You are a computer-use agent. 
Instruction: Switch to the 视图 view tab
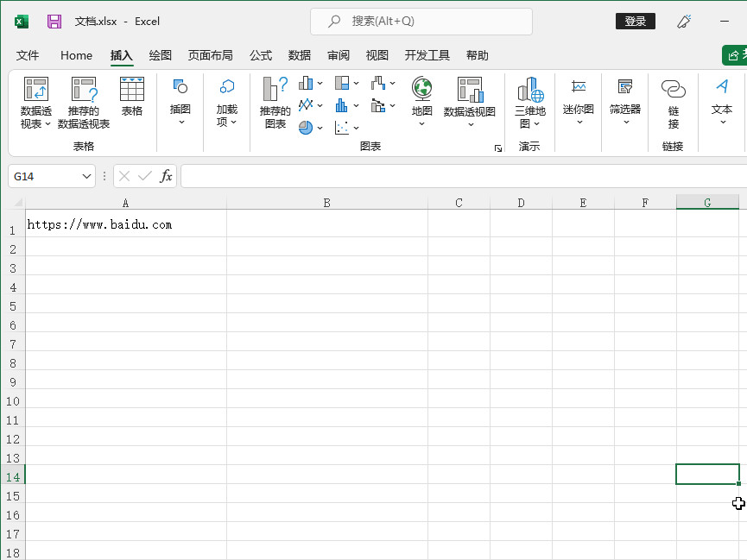[x=377, y=56]
